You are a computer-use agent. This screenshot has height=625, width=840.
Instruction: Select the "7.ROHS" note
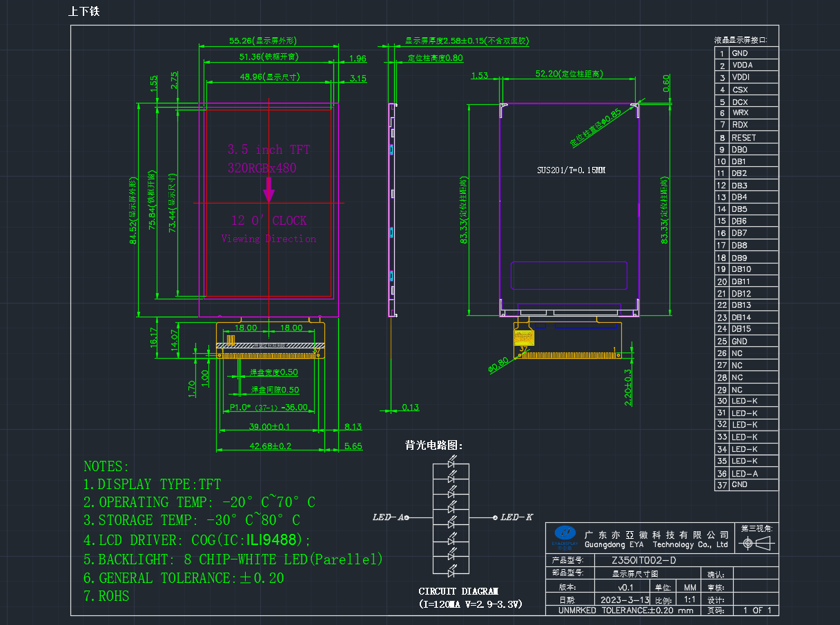coord(106,596)
